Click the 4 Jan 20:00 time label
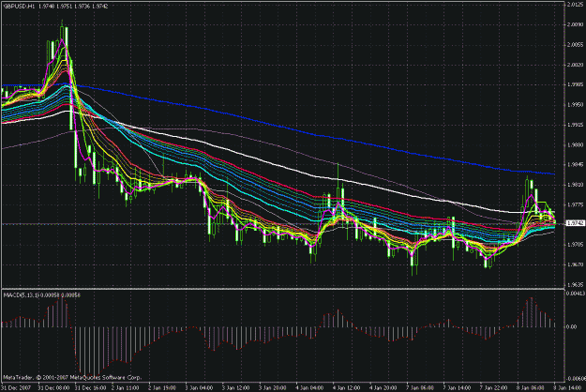586x392 pixels. click(x=383, y=388)
